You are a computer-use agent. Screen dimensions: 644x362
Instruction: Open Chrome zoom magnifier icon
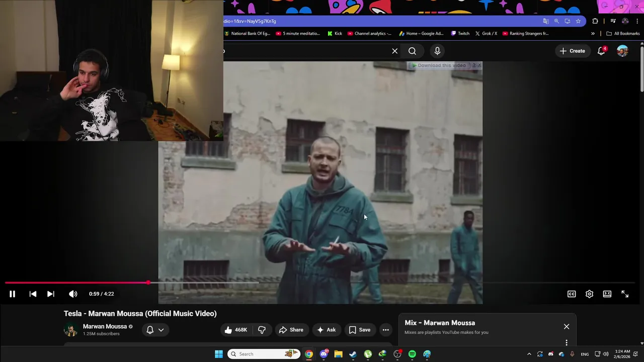pos(556,21)
